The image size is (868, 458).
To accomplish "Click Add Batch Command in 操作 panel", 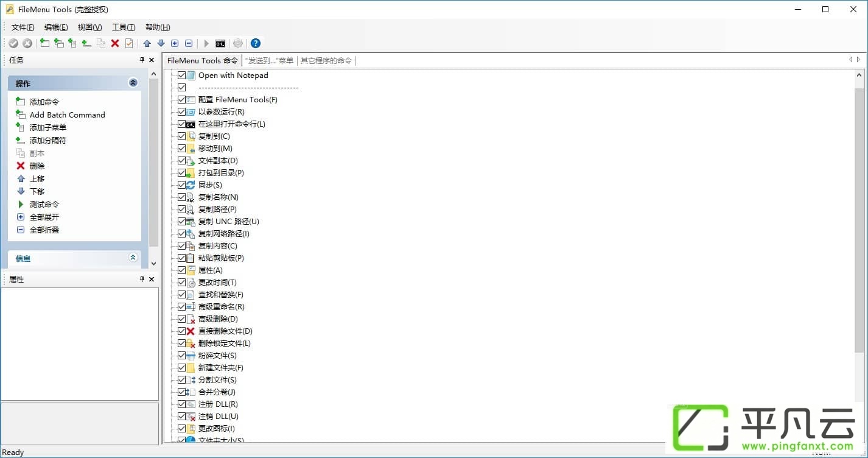I will pyautogui.click(x=67, y=114).
